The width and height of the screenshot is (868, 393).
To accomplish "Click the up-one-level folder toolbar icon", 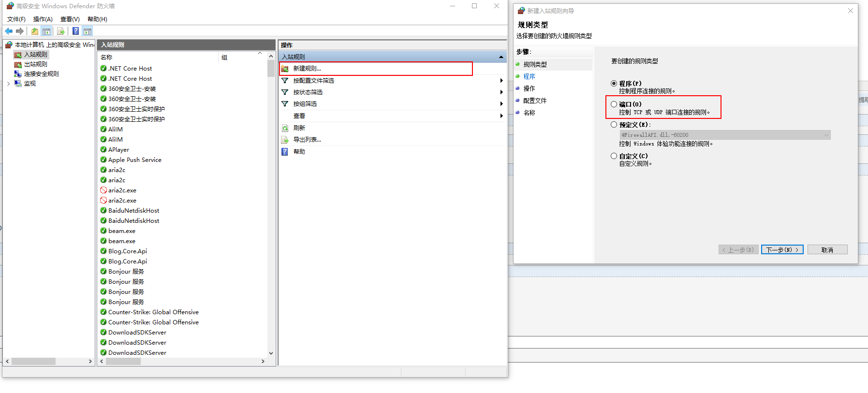I will click(35, 31).
